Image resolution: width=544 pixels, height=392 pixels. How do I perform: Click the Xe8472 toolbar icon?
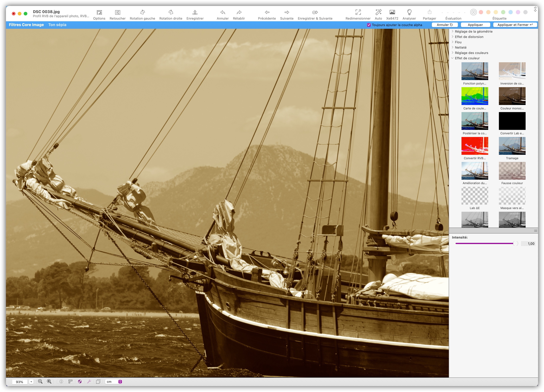[392, 12]
